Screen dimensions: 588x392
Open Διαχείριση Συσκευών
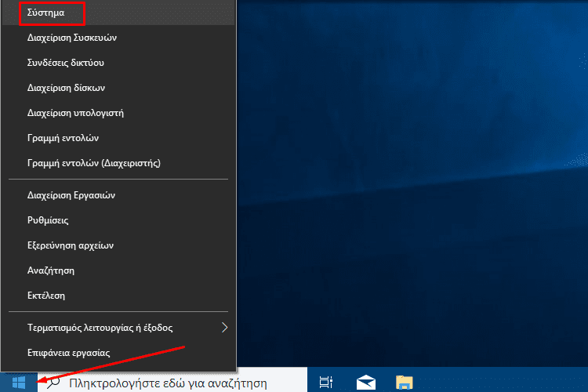(x=118, y=38)
